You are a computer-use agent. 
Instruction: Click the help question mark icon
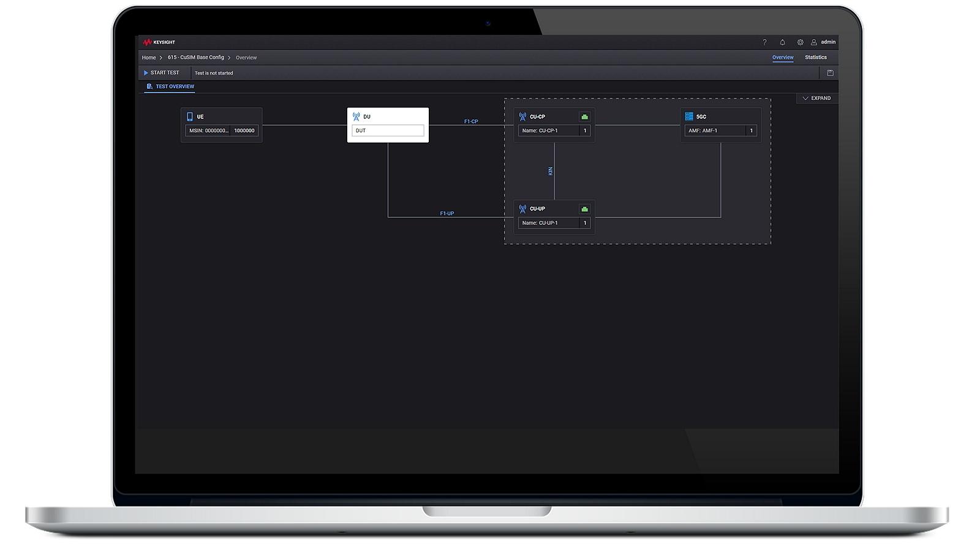tap(764, 42)
